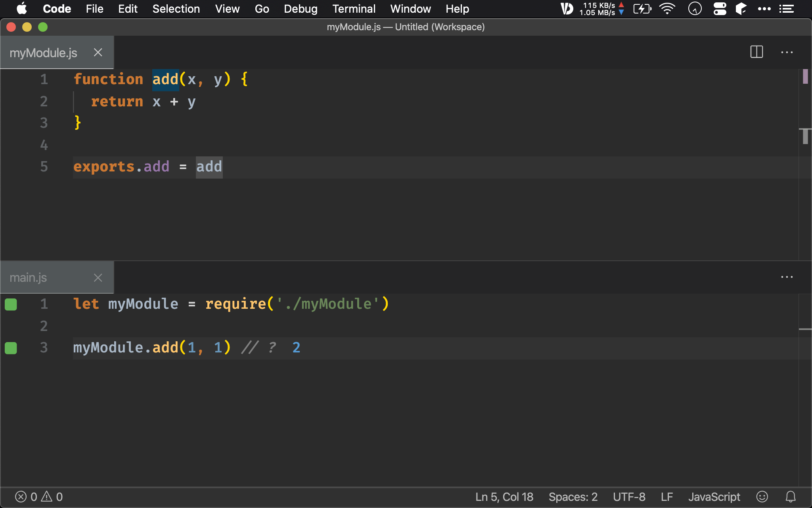The width and height of the screenshot is (812, 508).
Task: Close the main.js tab
Action: (98, 277)
